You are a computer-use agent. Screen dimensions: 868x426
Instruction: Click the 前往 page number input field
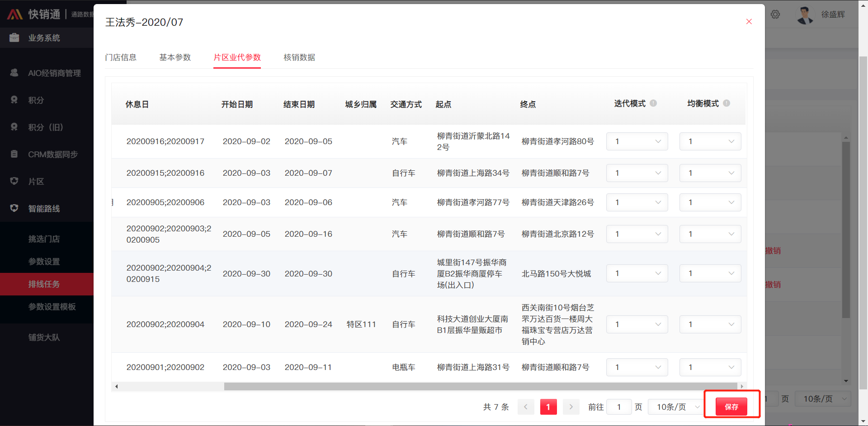619,407
